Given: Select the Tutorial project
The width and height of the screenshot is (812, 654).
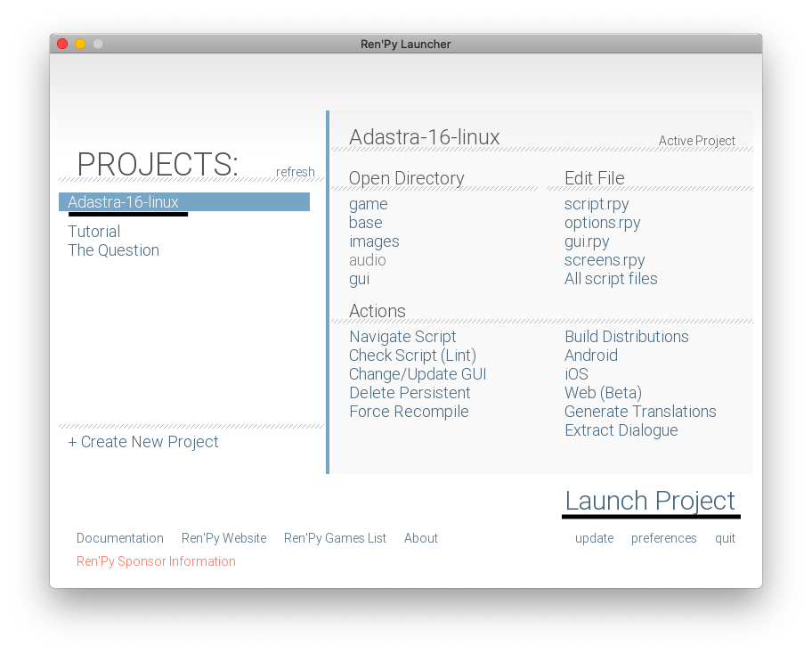Looking at the screenshot, I should pos(93,232).
